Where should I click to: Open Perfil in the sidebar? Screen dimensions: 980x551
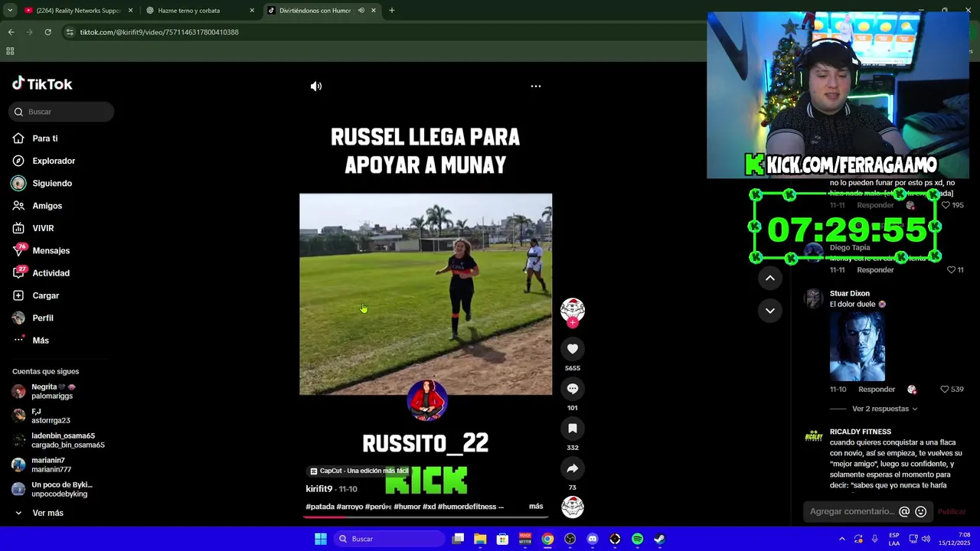pyautogui.click(x=42, y=318)
